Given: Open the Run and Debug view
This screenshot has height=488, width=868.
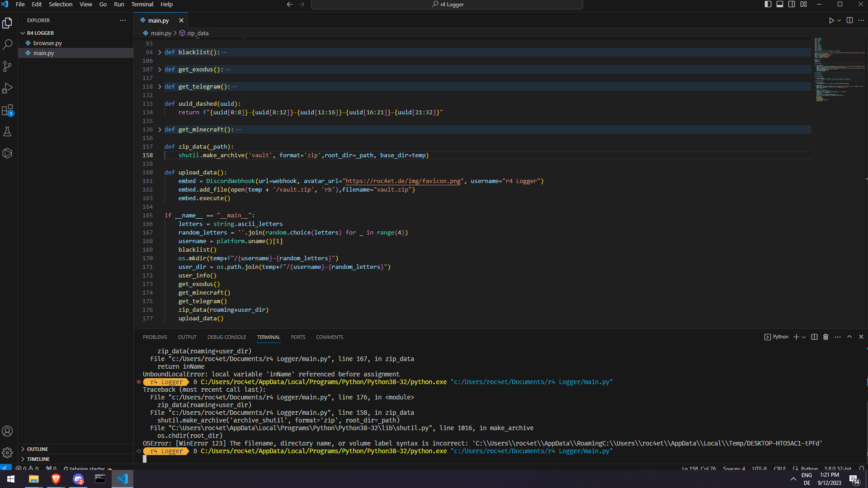Looking at the screenshot, I should pos(7,88).
